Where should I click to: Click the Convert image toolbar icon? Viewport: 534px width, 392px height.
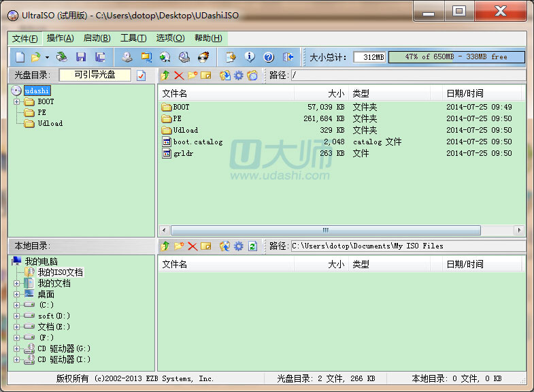[x=165, y=57]
